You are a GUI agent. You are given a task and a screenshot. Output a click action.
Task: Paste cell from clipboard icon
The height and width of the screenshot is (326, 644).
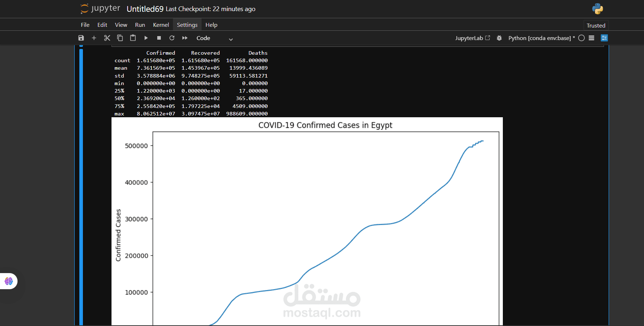[x=133, y=38]
